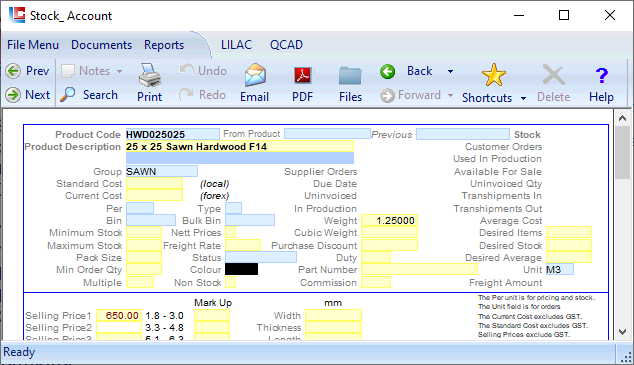Click the black Colour swatch

point(241,269)
